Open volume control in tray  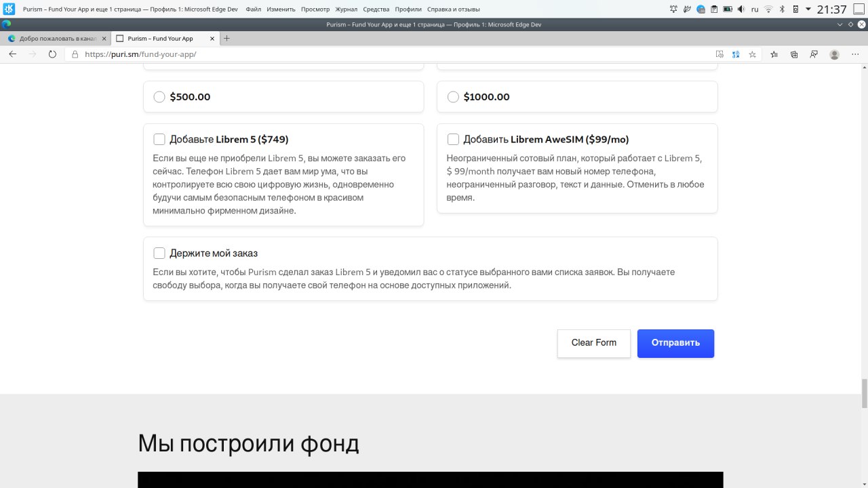pos(741,9)
